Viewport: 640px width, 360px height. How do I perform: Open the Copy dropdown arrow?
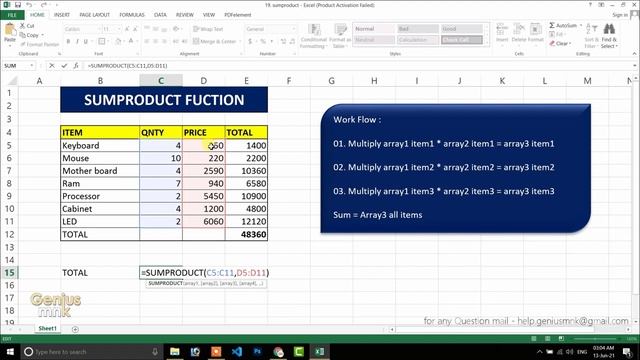(42, 35)
